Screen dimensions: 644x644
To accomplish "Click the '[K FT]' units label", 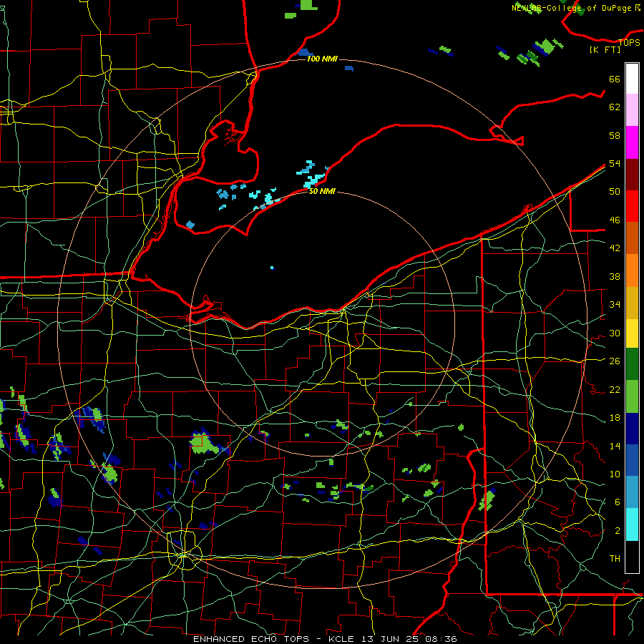I will pyautogui.click(x=605, y=49).
